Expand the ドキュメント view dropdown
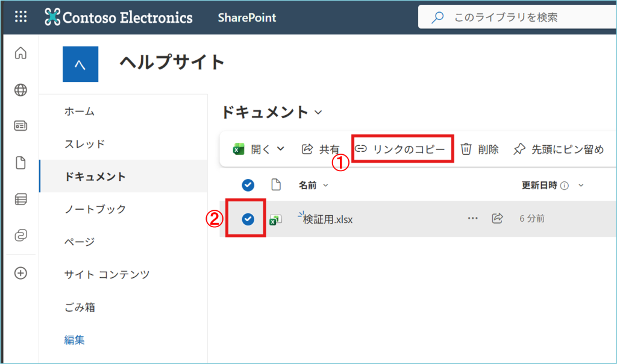Screen dimensions: 617x364 (319, 112)
